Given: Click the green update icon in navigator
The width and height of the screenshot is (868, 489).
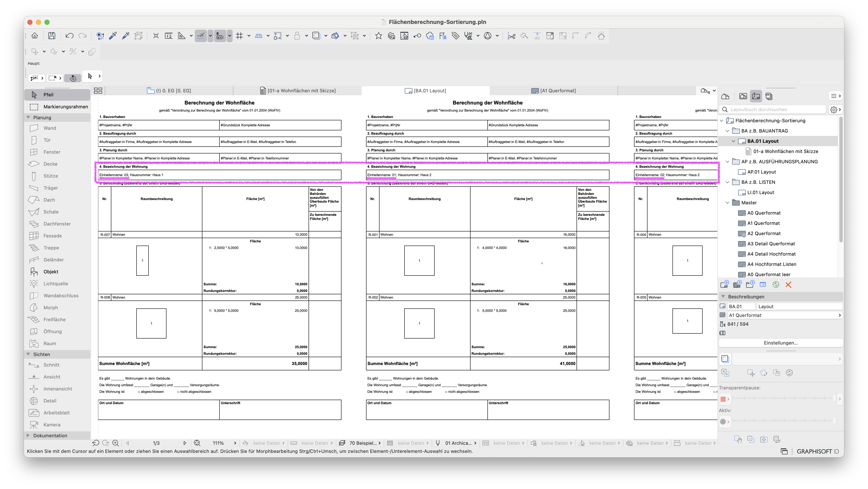Looking at the screenshot, I should 776,285.
